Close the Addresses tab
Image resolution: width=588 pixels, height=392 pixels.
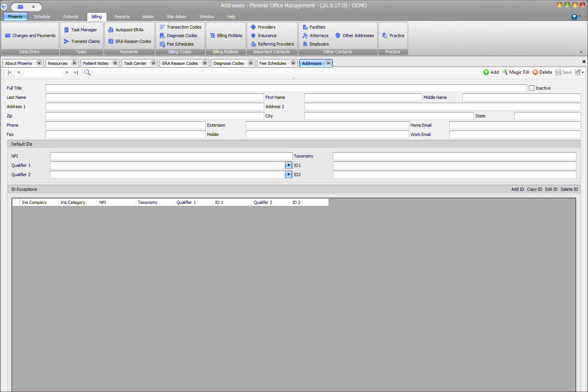[x=328, y=63]
